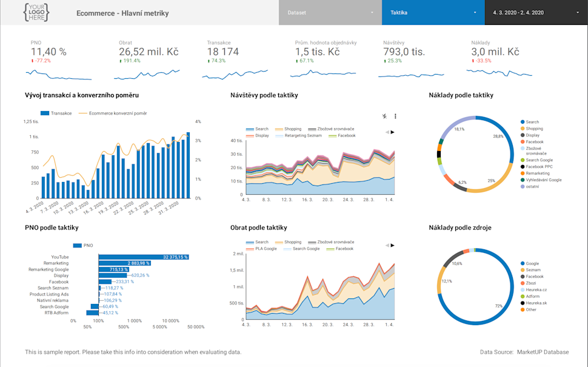This screenshot has width=588, height=367.
Task: Click the Obrat podle taktiky chart title
Action: click(259, 227)
